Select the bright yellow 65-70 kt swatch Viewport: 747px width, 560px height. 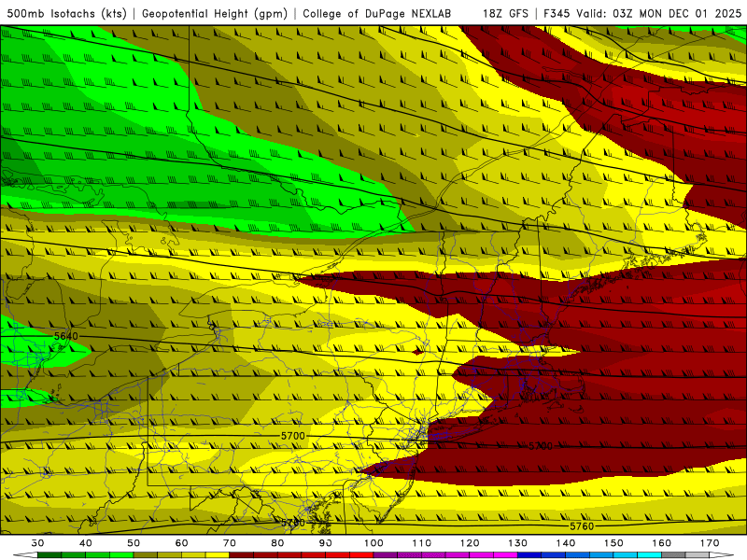coord(218,555)
